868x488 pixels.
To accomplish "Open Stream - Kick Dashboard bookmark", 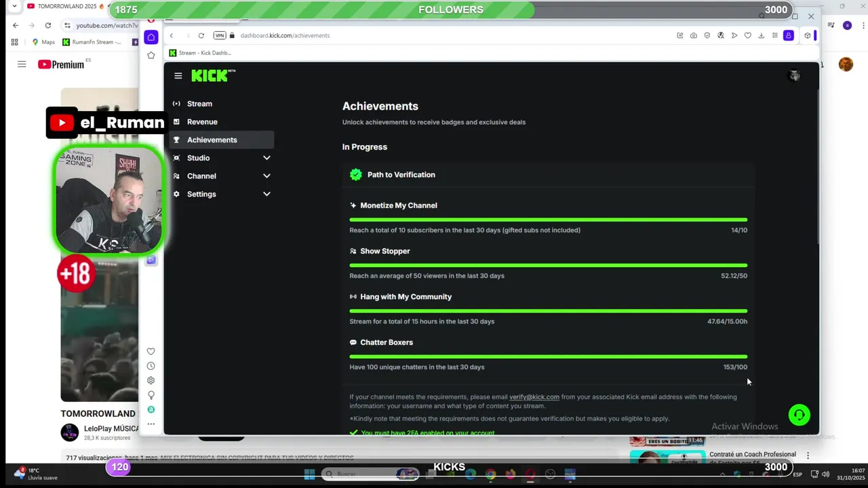I will point(200,53).
